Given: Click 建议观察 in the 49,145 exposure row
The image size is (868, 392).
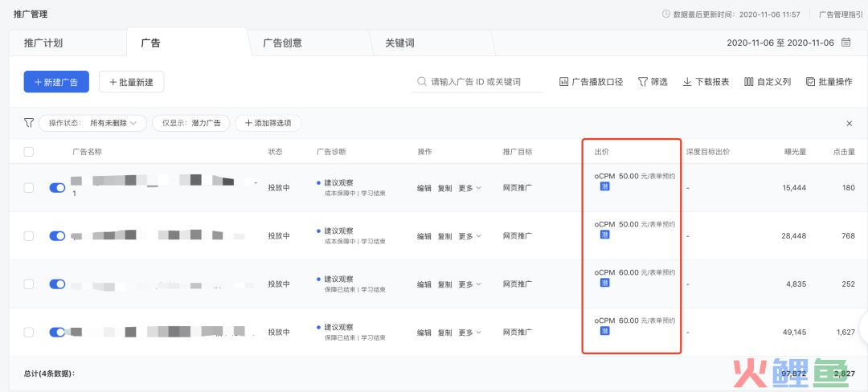Looking at the screenshot, I should pyautogui.click(x=339, y=327).
